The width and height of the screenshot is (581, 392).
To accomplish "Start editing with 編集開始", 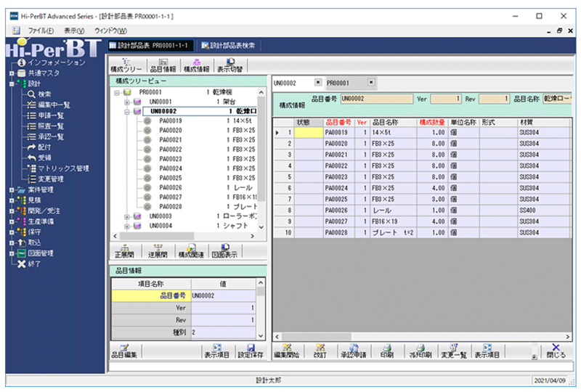I will point(286,351).
